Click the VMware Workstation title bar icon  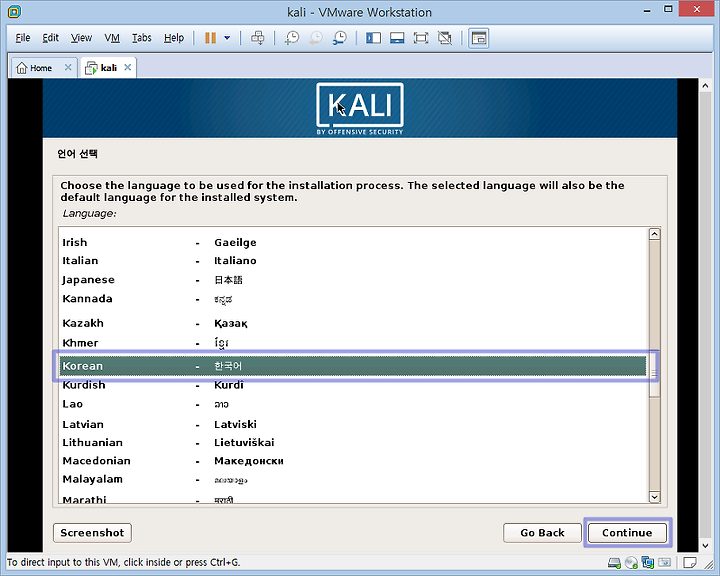(14, 12)
